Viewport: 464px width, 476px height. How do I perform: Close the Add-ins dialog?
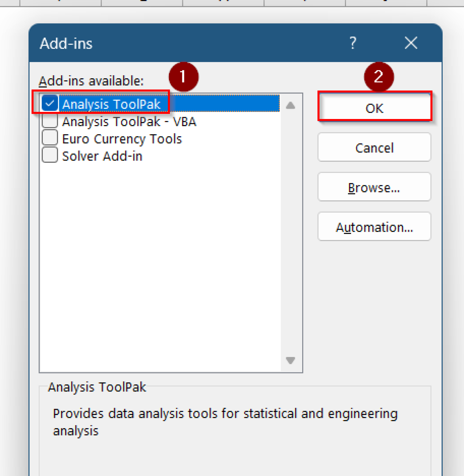click(x=411, y=43)
